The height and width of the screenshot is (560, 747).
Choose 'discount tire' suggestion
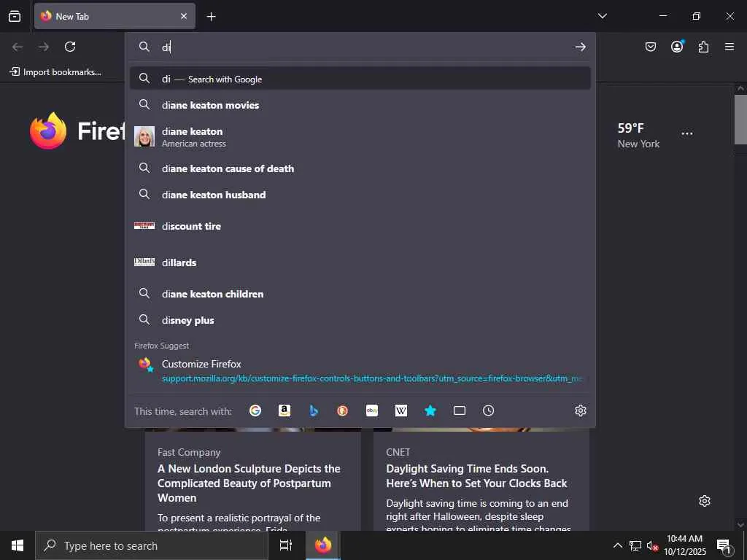tap(360, 226)
